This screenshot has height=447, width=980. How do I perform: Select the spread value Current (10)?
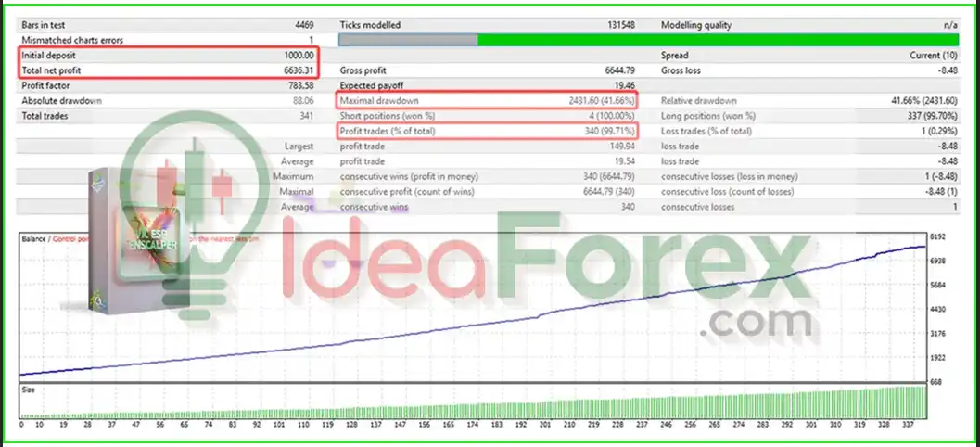tap(933, 55)
